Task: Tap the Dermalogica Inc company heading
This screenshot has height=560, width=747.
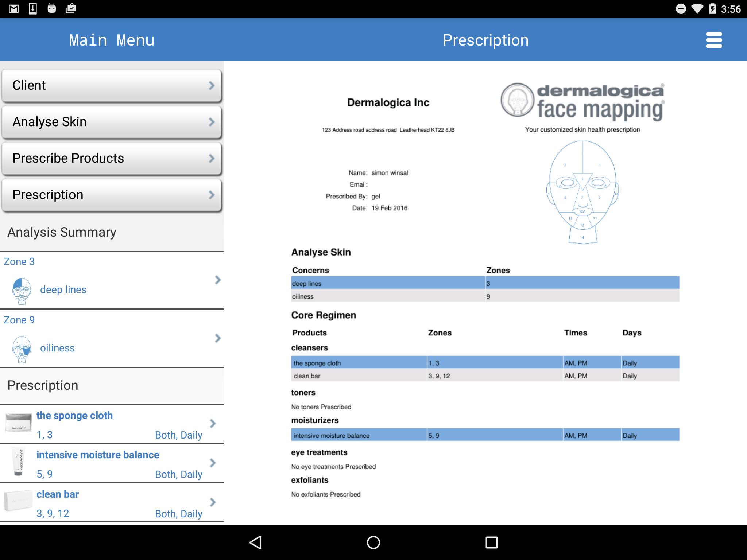Action: pyautogui.click(x=388, y=102)
